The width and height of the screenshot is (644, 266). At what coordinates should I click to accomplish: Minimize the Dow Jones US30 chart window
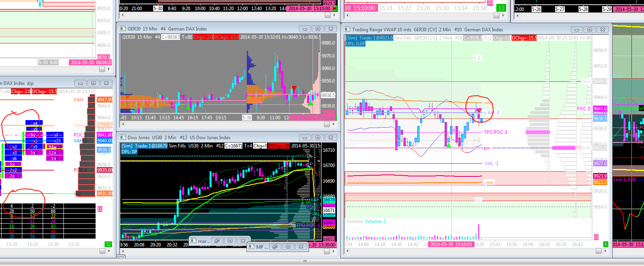[305, 138]
